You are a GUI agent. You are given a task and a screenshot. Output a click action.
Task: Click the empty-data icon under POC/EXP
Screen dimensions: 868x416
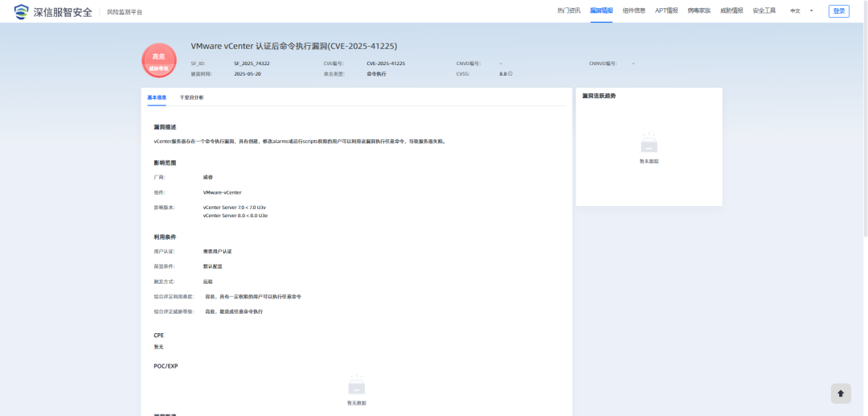357,385
